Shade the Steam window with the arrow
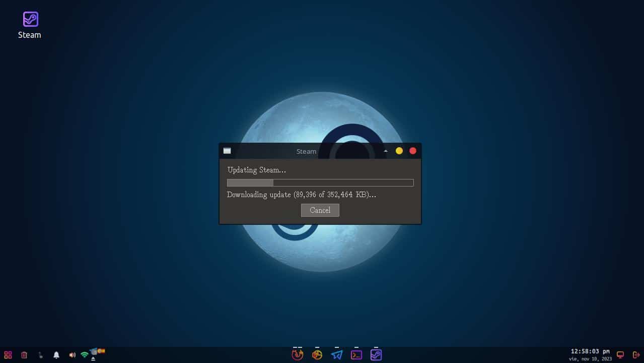Viewport: 644px width, 363px height. click(x=386, y=151)
